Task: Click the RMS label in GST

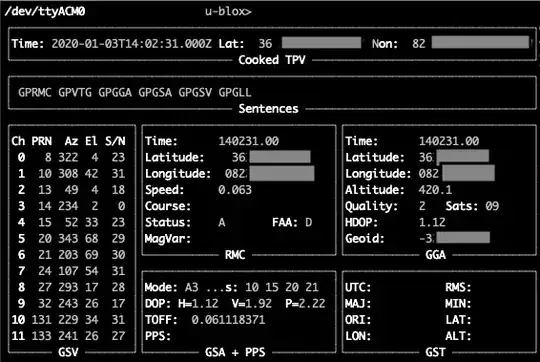Action: coord(458,287)
